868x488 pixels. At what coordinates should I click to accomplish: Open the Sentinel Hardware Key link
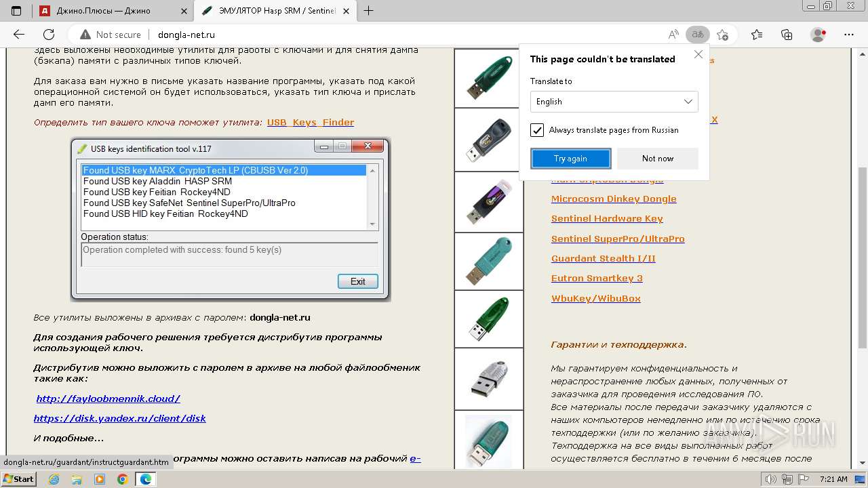click(607, 218)
